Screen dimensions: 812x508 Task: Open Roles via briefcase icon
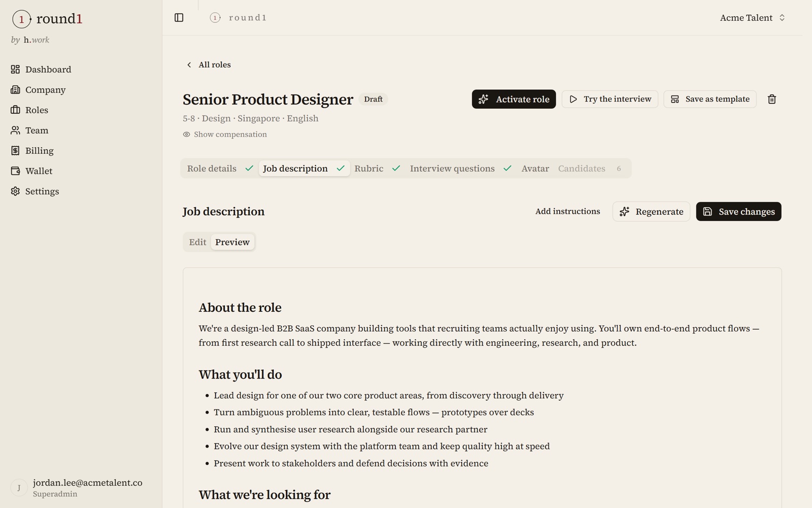coord(15,110)
